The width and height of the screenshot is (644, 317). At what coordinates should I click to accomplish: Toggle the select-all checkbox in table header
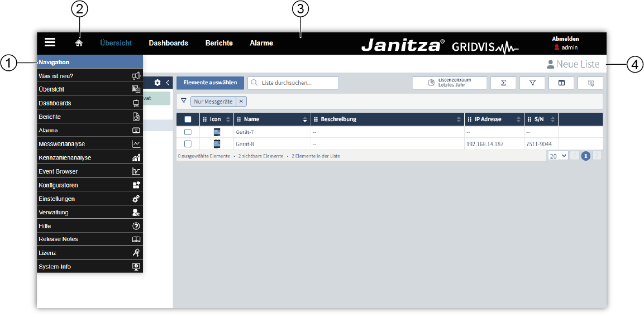[x=188, y=119]
